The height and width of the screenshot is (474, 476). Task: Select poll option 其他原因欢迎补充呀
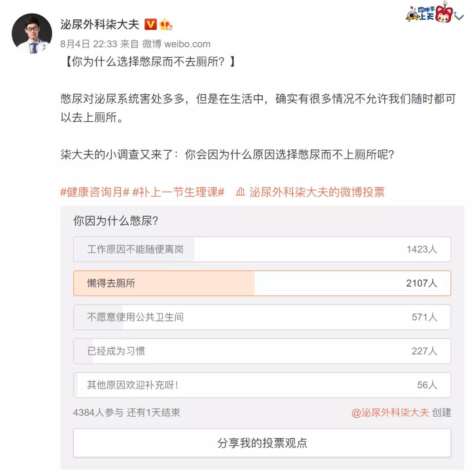click(262, 384)
